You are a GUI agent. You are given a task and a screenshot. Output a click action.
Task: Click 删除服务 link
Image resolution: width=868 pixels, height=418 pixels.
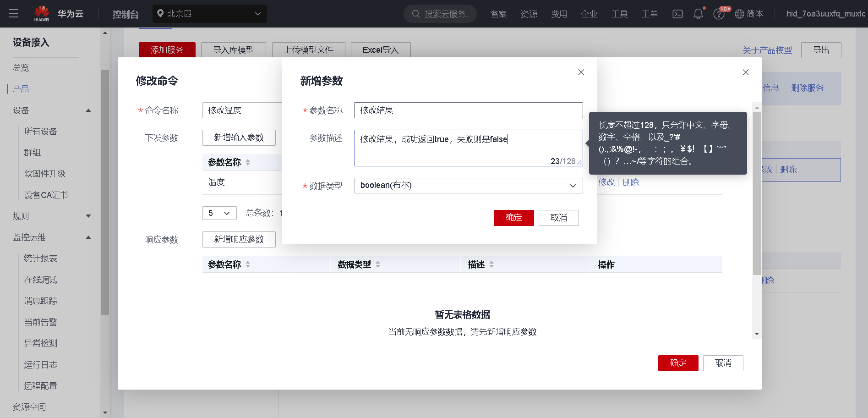(808, 88)
